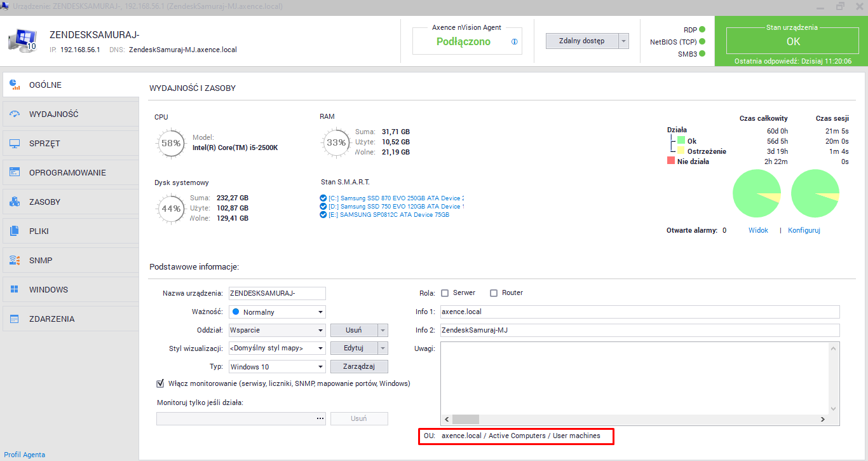Switch to the ZDARZENIA tab
Screen dimensions: 868x461
pos(51,319)
